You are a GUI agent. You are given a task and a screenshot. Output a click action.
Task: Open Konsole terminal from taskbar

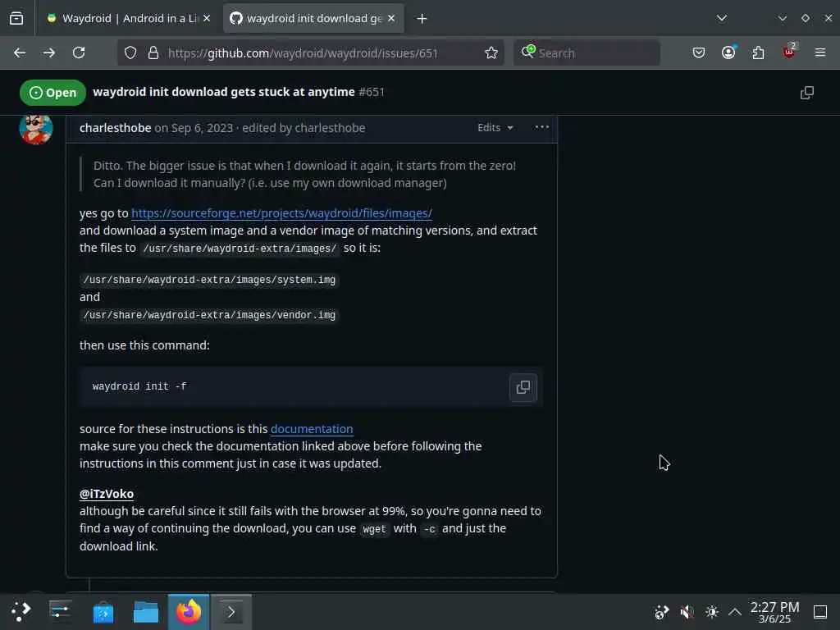[x=231, y=611]
